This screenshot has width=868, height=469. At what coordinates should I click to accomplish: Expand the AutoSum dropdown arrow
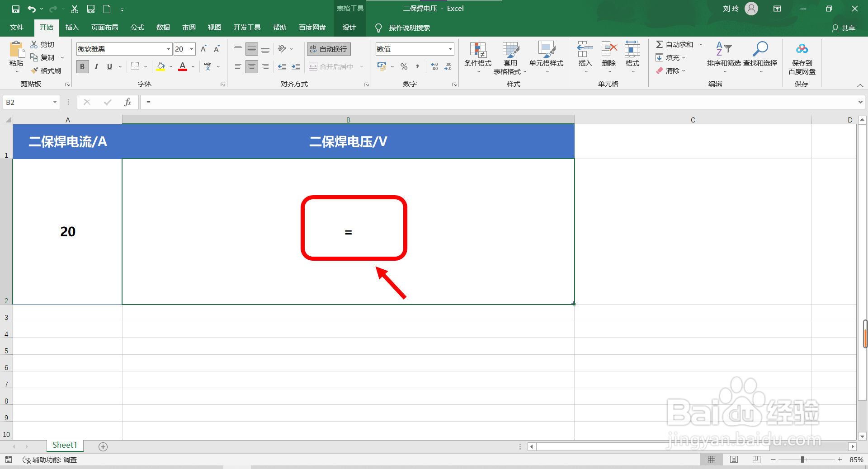pos(701,44)
